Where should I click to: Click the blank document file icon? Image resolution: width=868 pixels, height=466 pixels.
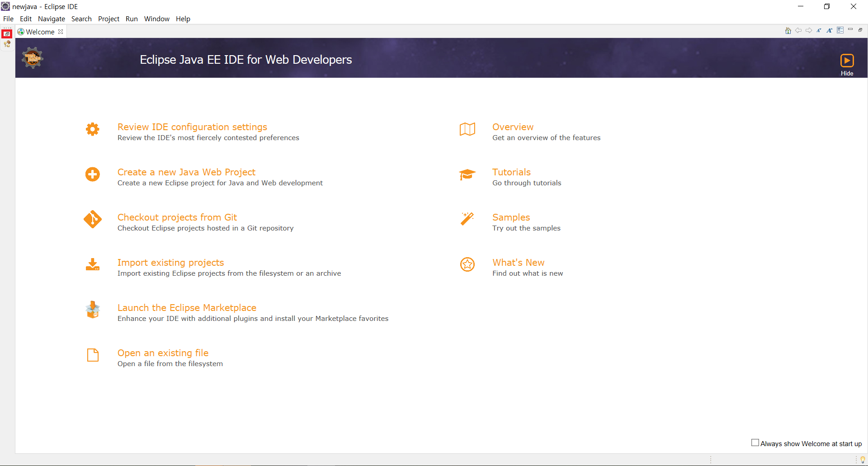point(93,355)
